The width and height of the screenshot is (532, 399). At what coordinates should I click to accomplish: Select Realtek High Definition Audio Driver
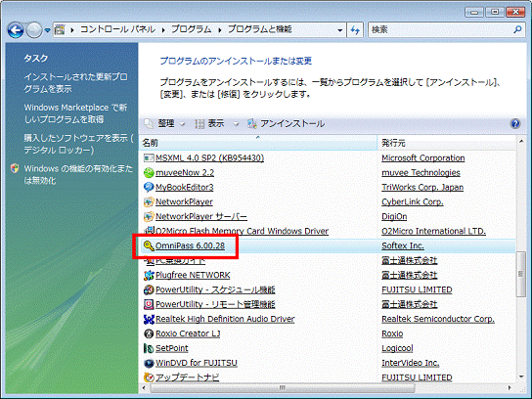[225, 319]
